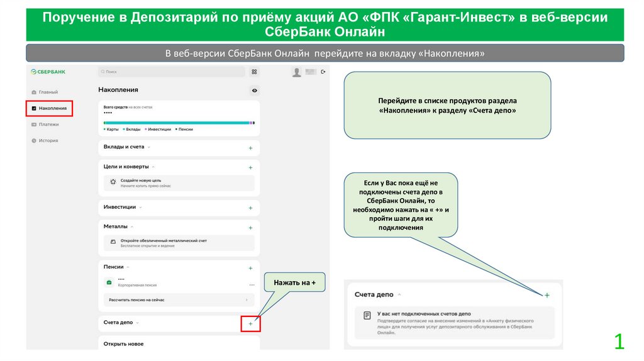Go to the Главный sidebar item
Viewport: 644px width, 361px height.
pyautogui.click(x=45, y=92)
